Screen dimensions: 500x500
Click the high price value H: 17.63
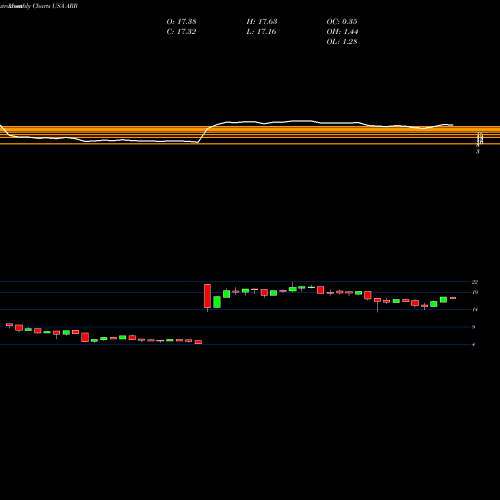[x=262, y=22]
